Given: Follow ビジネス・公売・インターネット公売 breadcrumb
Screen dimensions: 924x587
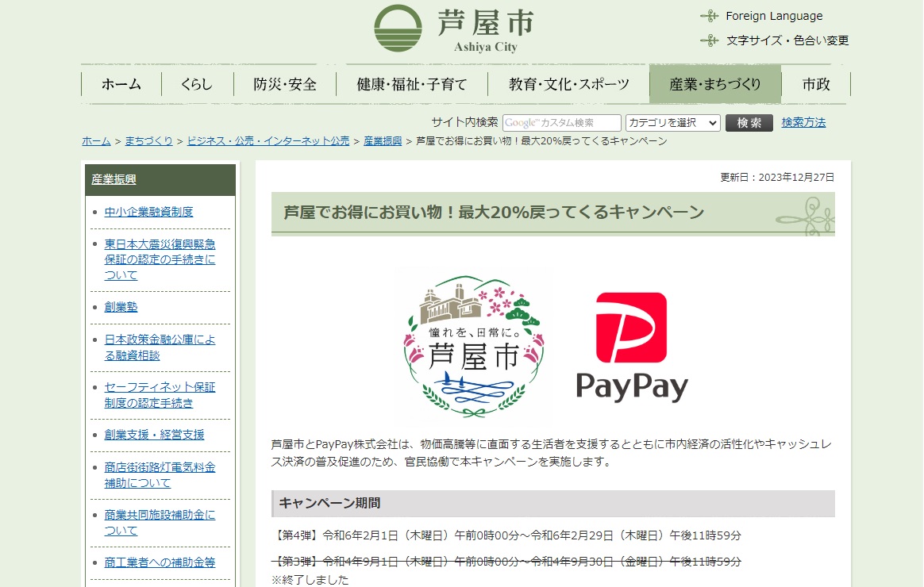Looking at the screenshot, I should (x=268, y=141).
